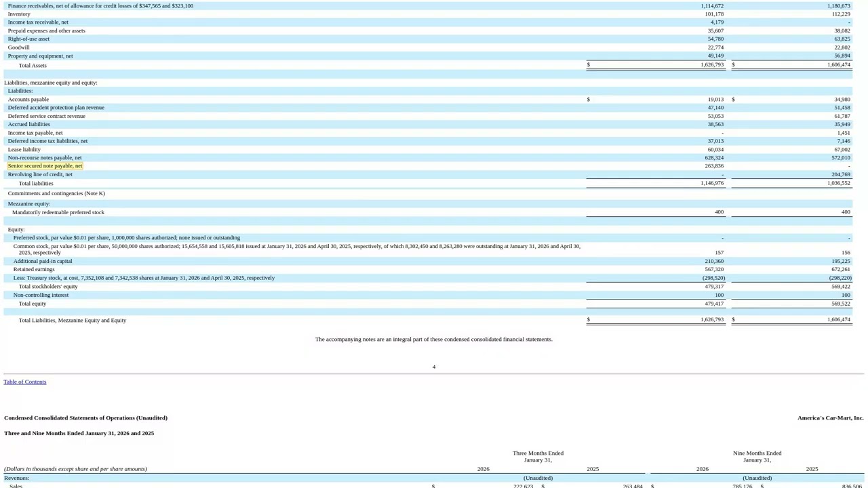Select the accompanying notes footnote sentence
The width and height of the screenshot is (868, 488).
click(433, 340)
